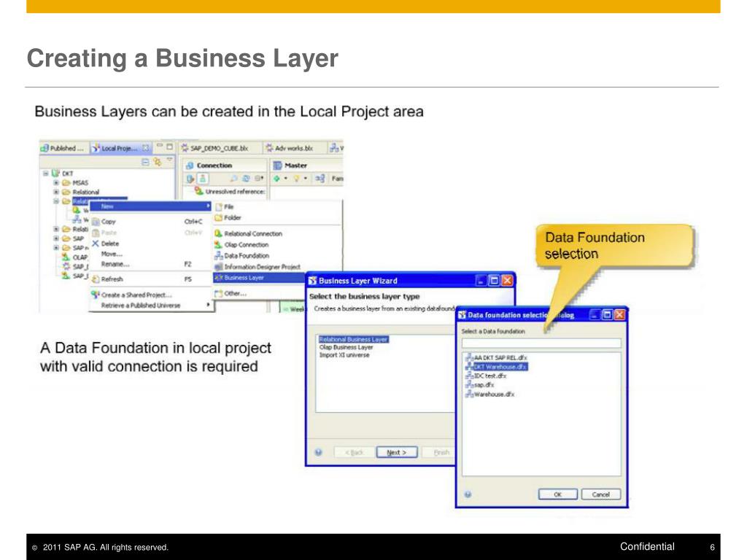Open view menu arrow in Local Projects panel
The image size is (747, 560).
(x=169, y=159)
